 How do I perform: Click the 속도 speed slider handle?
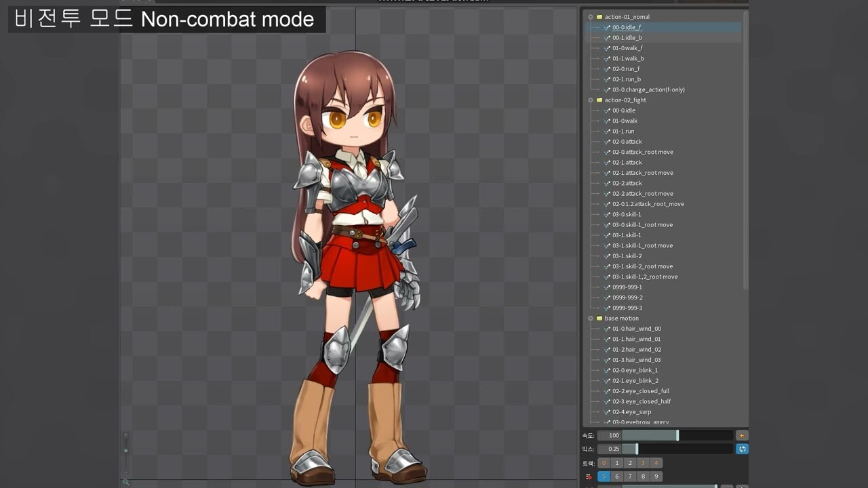click(677, 435)
